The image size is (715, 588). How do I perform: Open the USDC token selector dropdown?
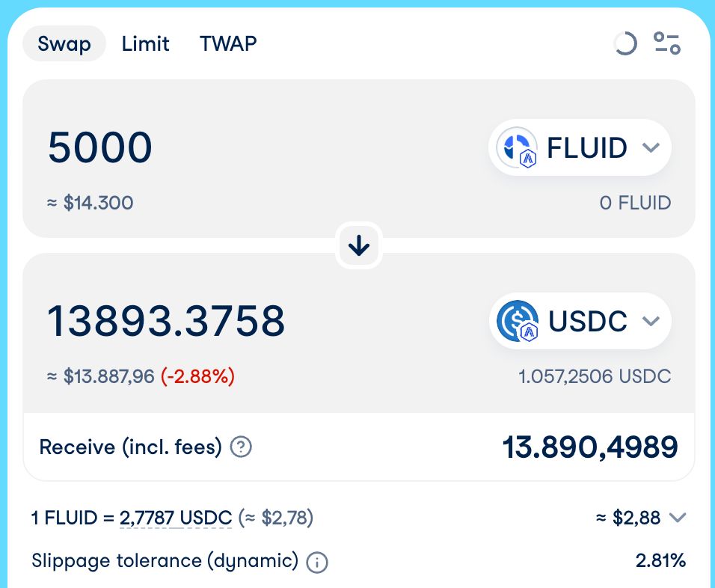click(x=651, y=321)
